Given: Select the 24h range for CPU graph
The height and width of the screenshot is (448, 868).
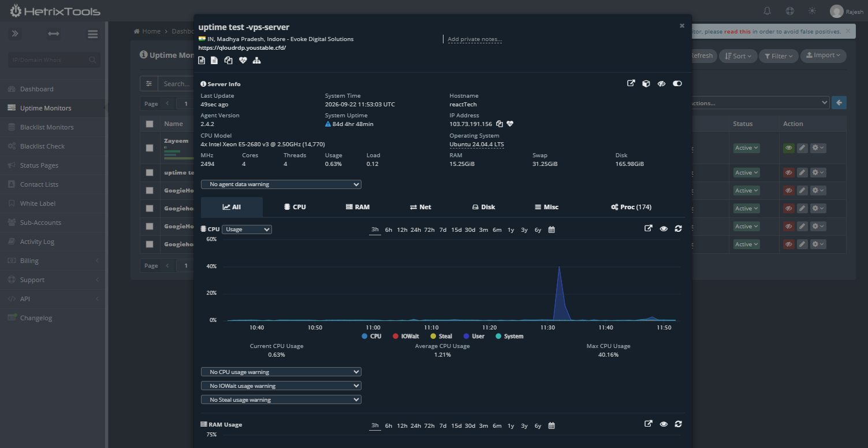Looking at the screenshot, I should 416,230.
